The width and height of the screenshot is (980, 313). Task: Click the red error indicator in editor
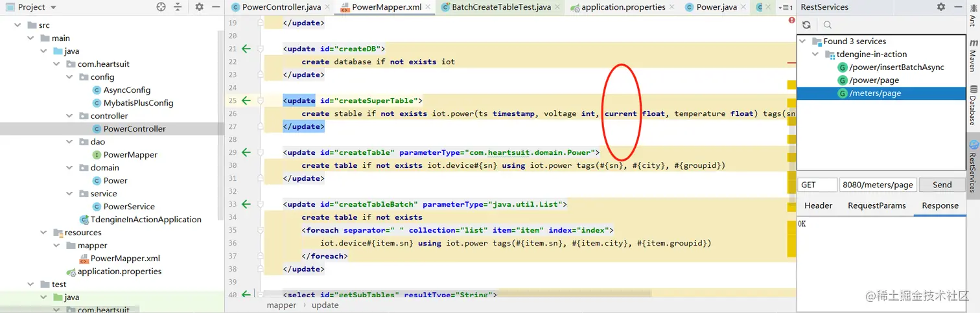pos(791,21)
